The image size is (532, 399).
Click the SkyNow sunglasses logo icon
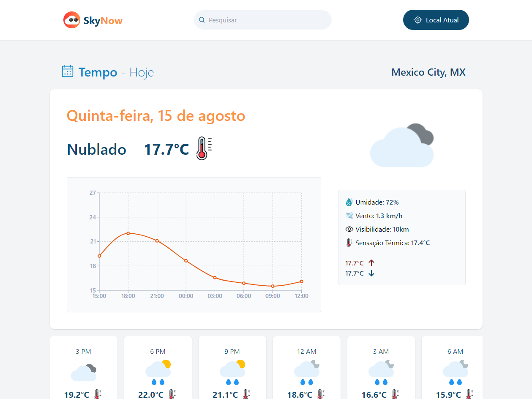pyautogui.click(x=72, y=19)
